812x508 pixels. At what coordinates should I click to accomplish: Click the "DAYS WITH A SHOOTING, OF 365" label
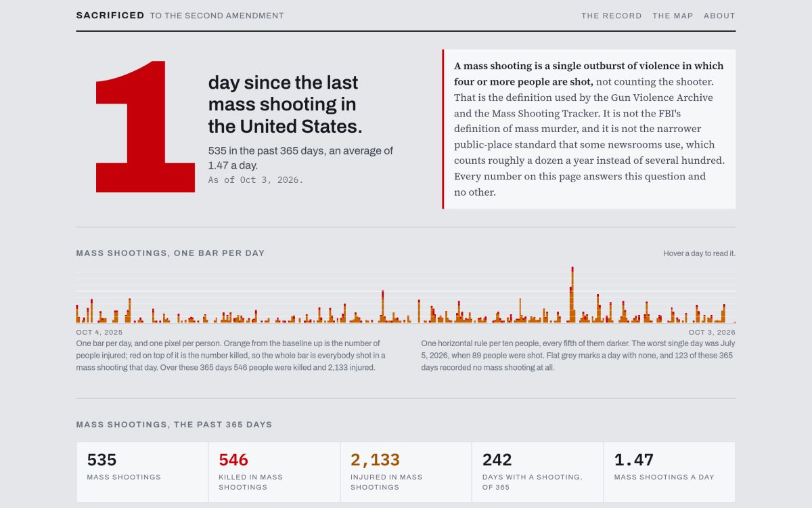point(532,482)
